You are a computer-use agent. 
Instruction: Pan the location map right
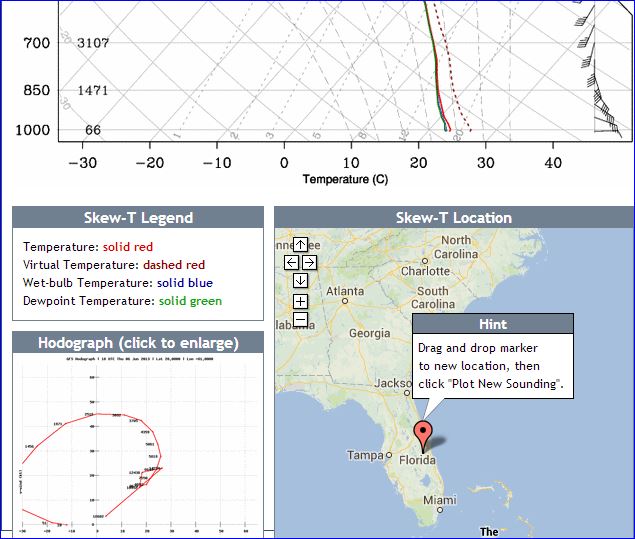[x=309, y=262]
